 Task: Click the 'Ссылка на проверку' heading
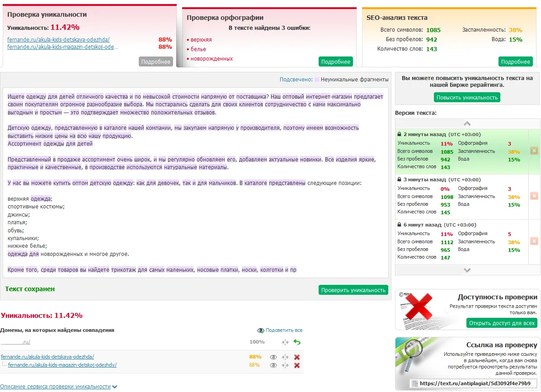pyautogui.click(x=502, y=345)
